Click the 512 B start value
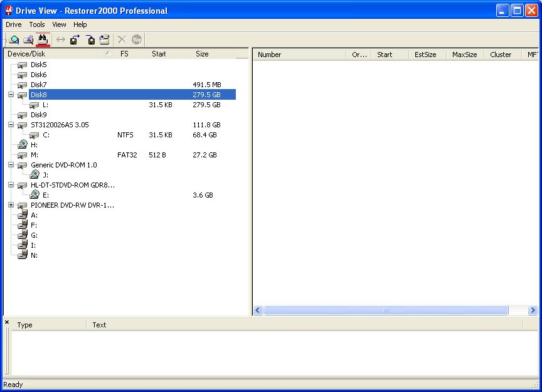Screen dimensions: 542x392 (x=157, y=155)
